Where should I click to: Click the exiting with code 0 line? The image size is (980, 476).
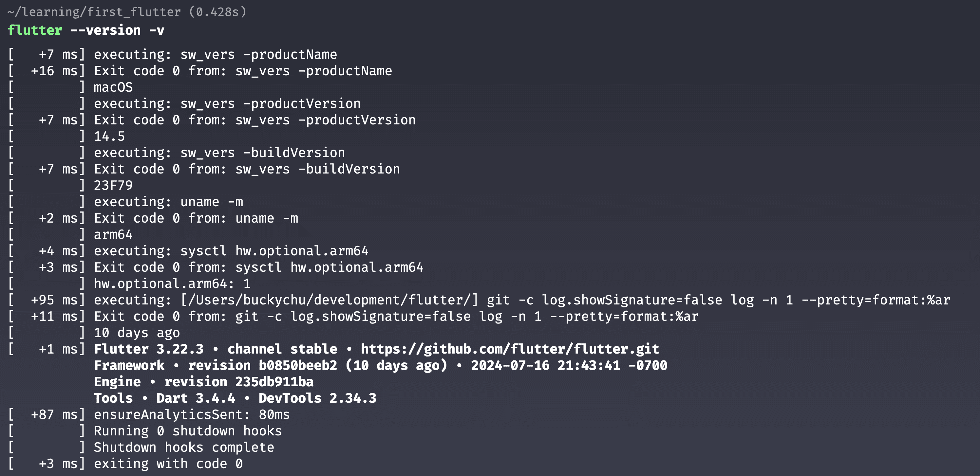(x=168, y=464)
